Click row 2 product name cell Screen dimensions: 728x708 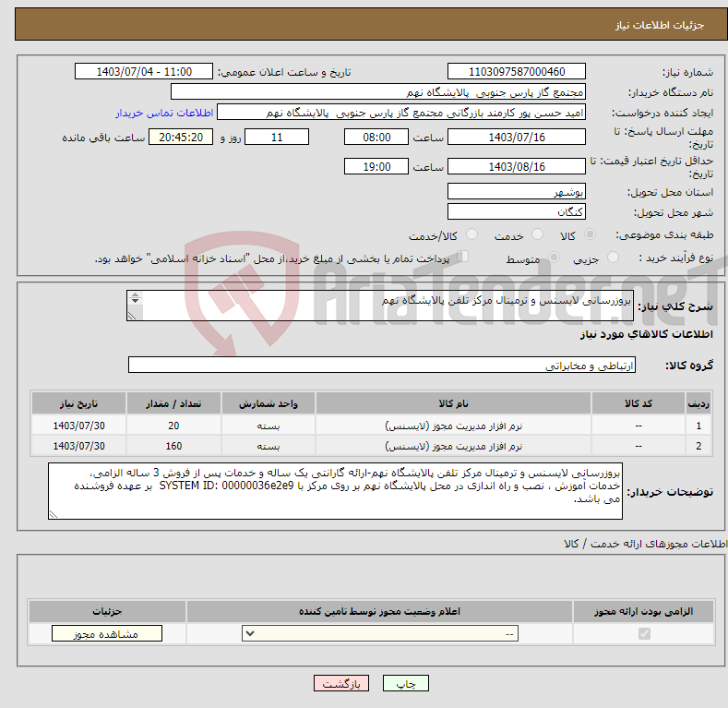point(453,446)
